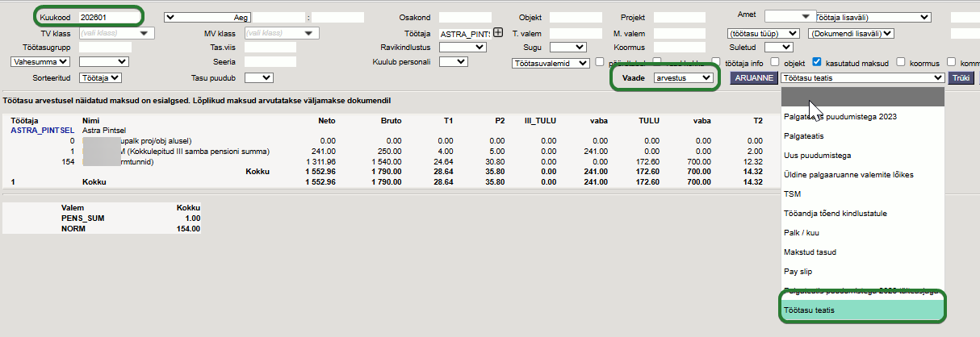Check the koormus checkbox
This screenshot has height=337, width=980.
[x=900, y=62]
